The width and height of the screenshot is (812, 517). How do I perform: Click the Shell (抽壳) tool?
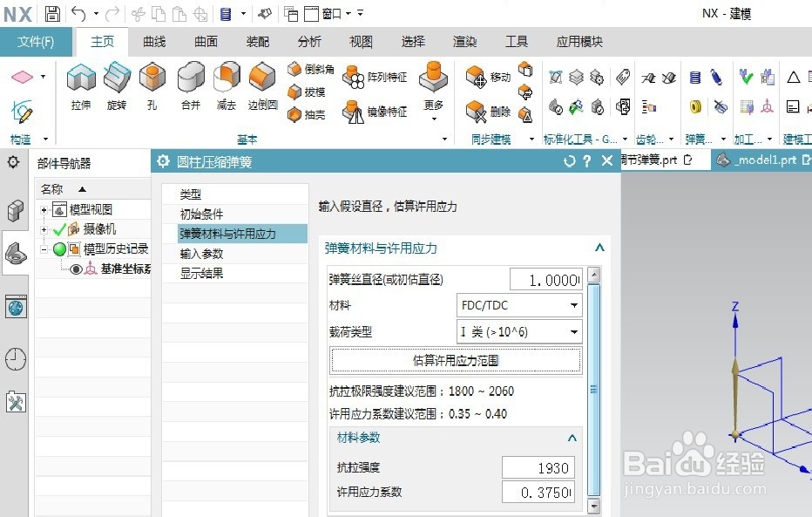pyautogui.click(x=307, y=114)
